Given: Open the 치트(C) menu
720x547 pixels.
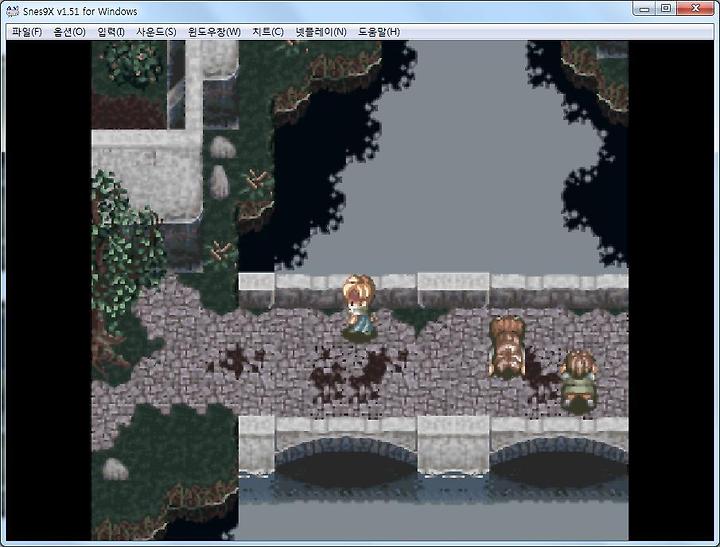Looking at the screenshot, I should tap(268, 32).
